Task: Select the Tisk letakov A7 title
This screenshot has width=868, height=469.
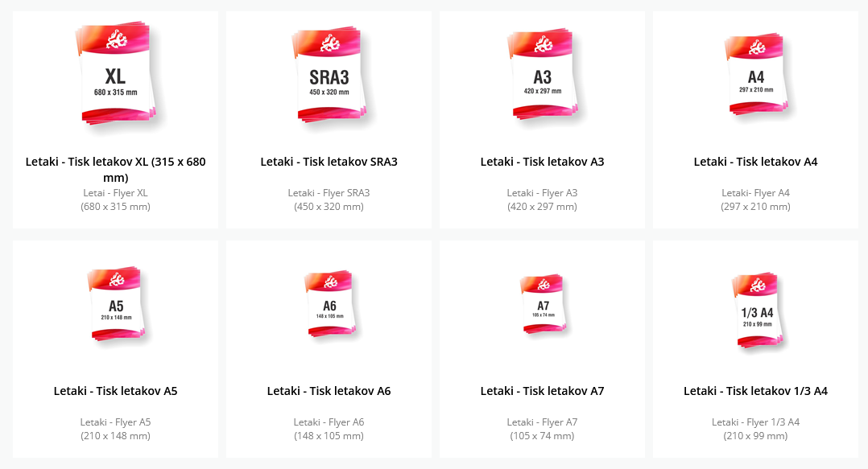Action: 542,391
